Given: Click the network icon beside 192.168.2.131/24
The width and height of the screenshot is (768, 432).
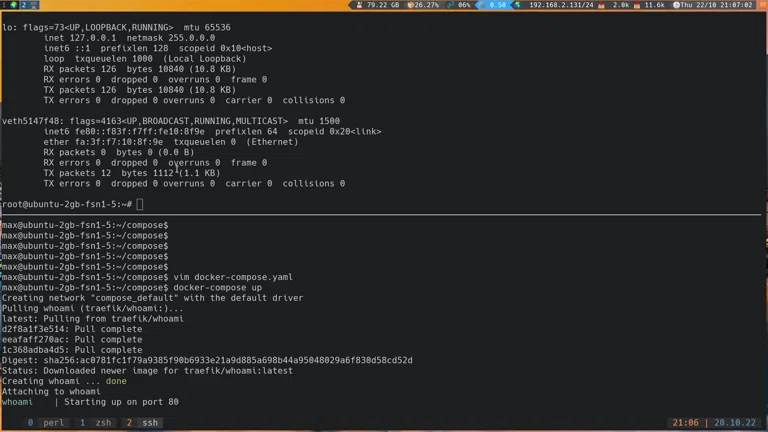Looking at the screenshot, I should coord(519,5).
